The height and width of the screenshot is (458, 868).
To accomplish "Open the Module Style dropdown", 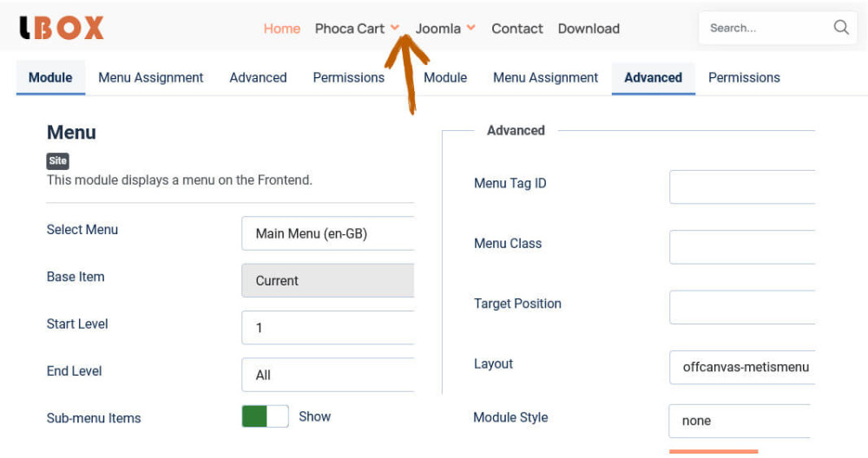I will tap(740, 421).
